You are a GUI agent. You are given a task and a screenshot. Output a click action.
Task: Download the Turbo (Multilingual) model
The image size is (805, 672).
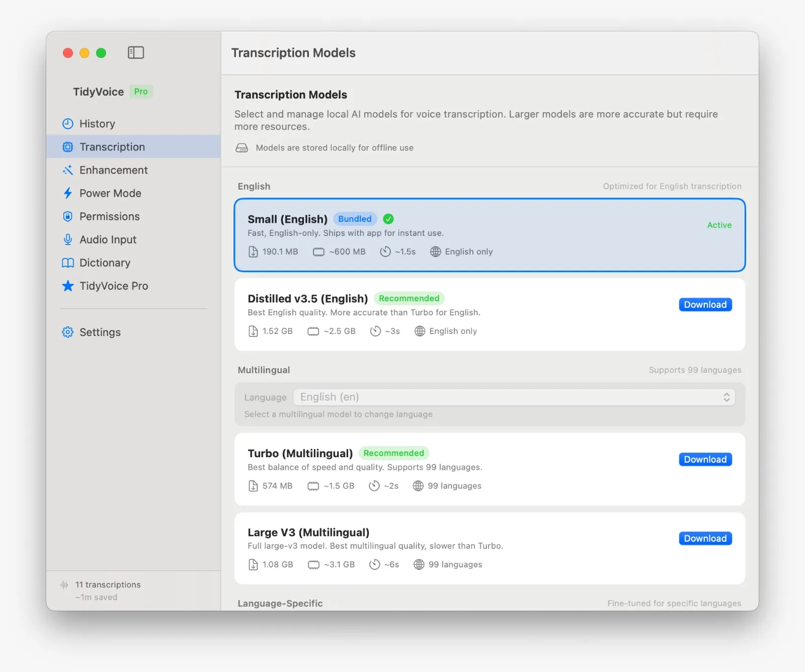pos(705,459)
